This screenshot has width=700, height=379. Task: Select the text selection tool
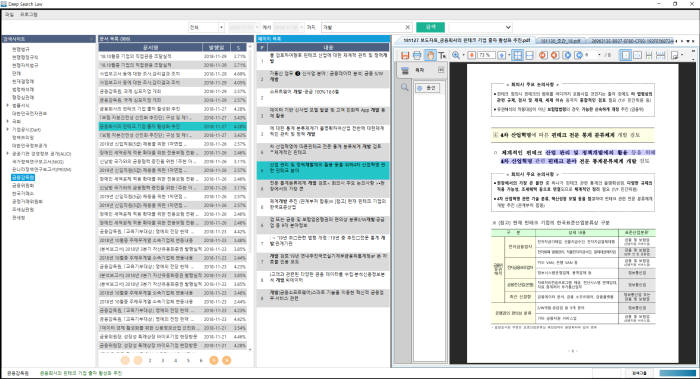point(442,55)
